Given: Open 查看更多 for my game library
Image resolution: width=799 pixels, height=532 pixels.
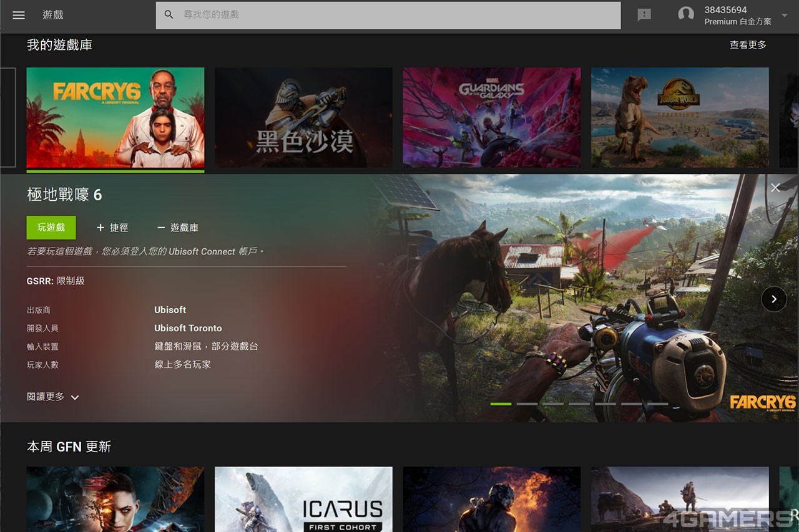Looking at the screenshot, I should click(x=748, y=45).
